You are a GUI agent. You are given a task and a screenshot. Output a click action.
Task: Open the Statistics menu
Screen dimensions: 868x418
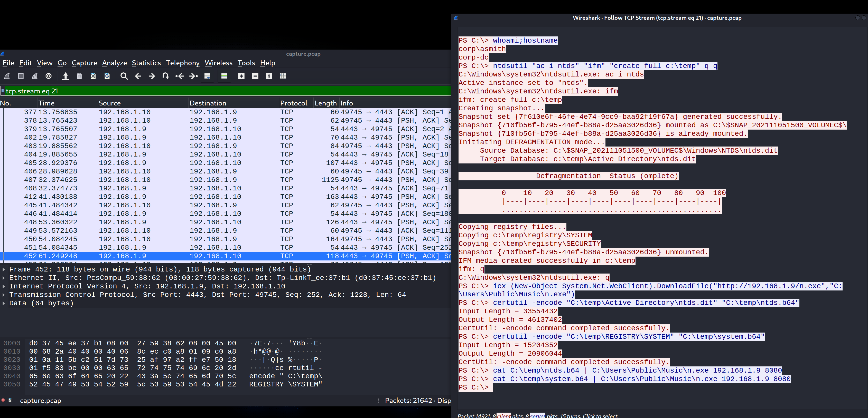pyautogui.click(x=146, y=63)
